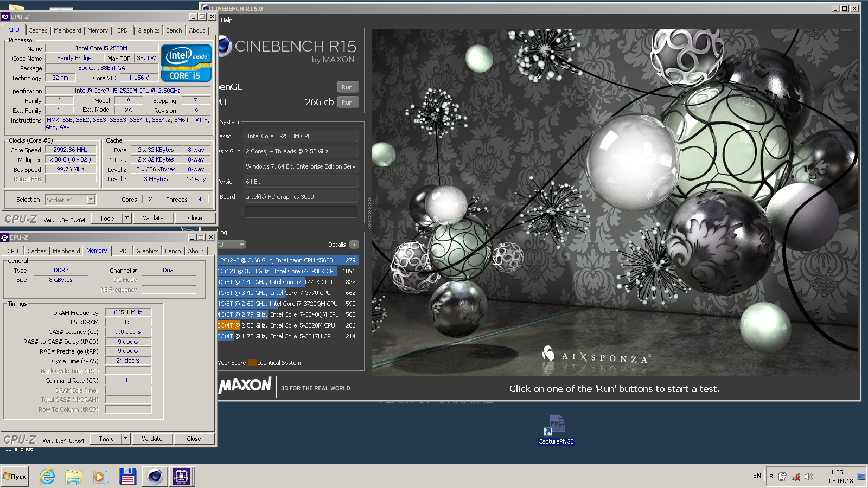Select the Xeon X5650 ranking entry
This screenshot has width=868, height=488.
288,260
